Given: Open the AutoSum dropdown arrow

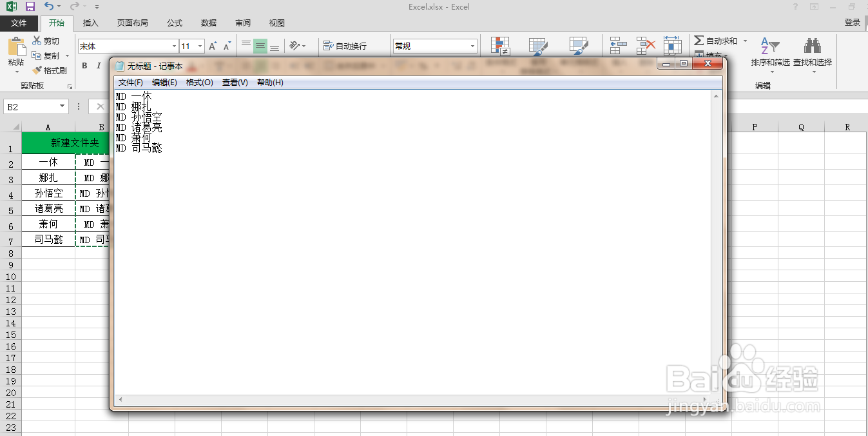Looking at the screenshot, I should pyautogui.click(x=745, y=41).
